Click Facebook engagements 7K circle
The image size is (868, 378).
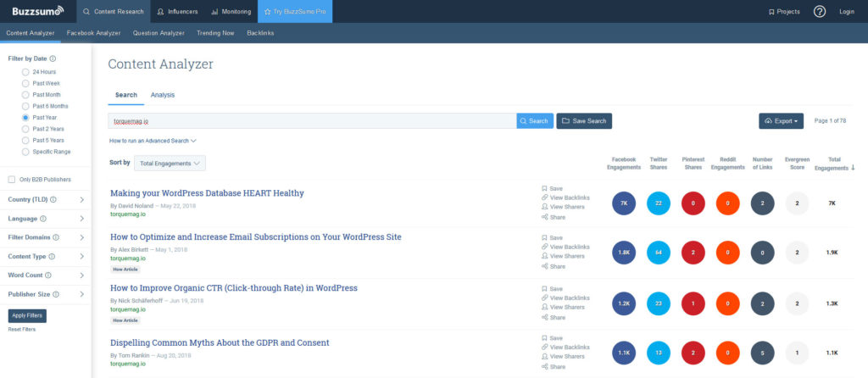[x=623, y=203]
